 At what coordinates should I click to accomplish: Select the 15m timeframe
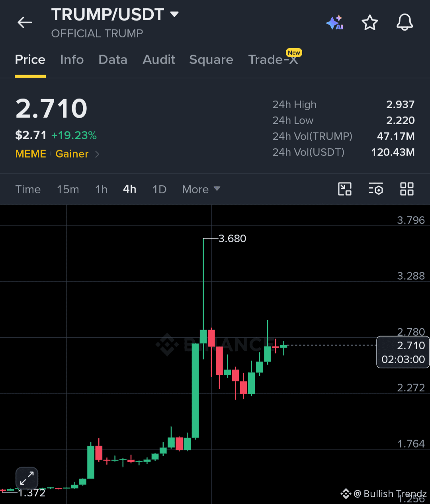(x=68, y=189)
